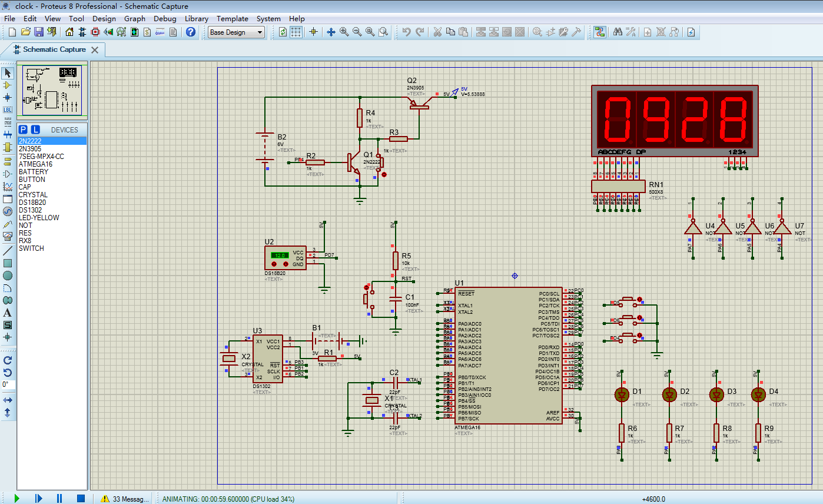The image size is (823, 504).
Task: Select the Wire Label mode tool
Action: click(x=8, y=110)
